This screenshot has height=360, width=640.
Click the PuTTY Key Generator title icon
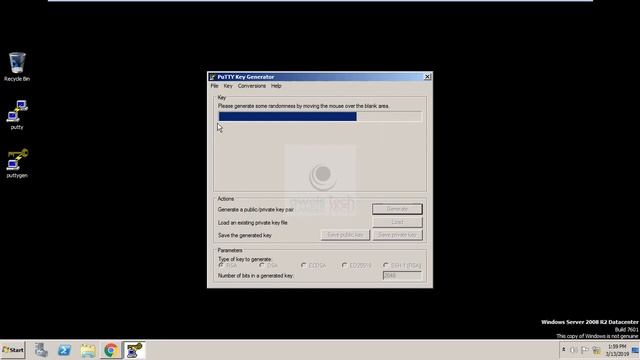tap(212, 77)
